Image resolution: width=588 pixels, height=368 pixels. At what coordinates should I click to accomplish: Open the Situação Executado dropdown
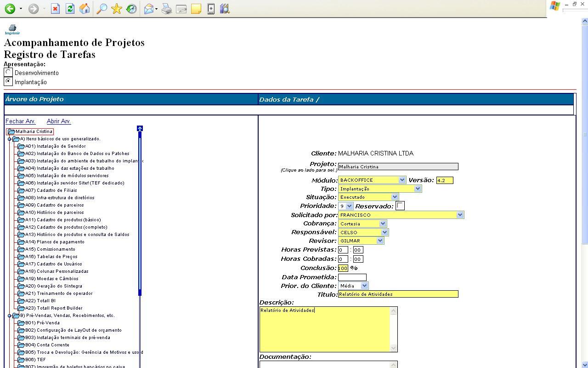click(368, 197)
